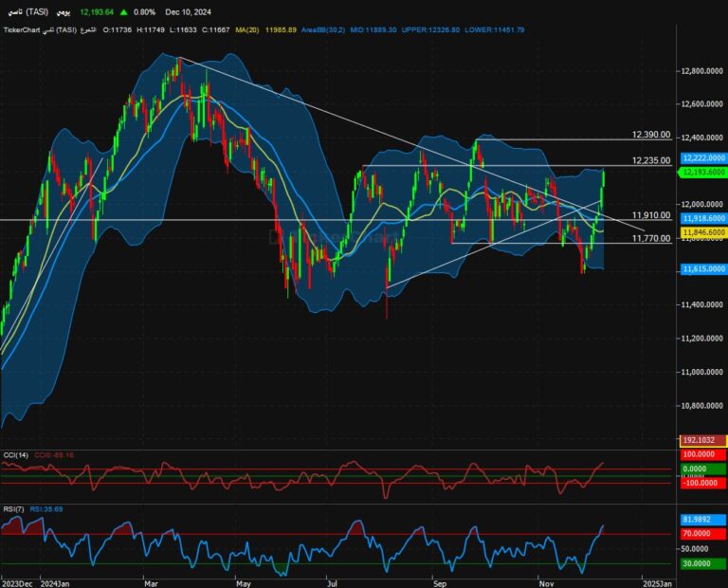Select the 12,390.00 horizontal resistance line label

click(x=650, y=136)
